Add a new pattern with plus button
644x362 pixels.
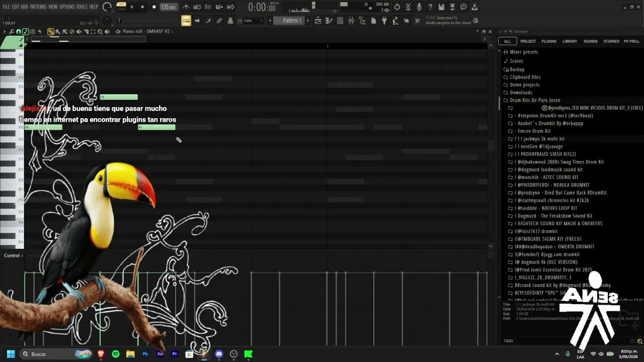[x=308, y=21]
